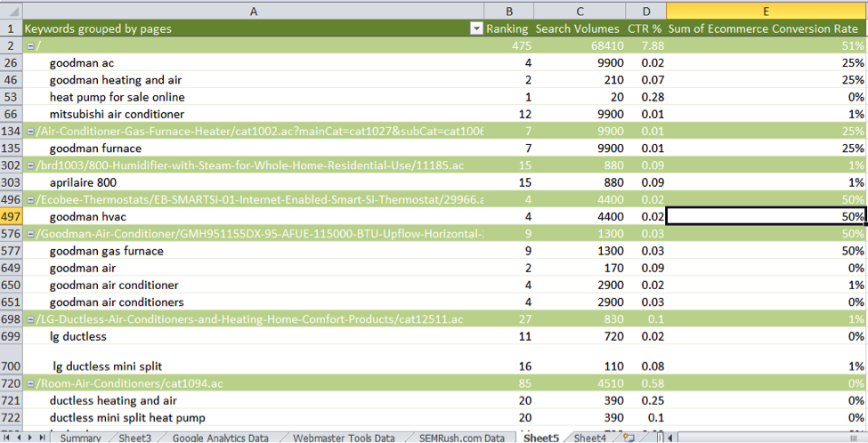The image size is (868, 443).
Task: Select column B header
Action: (508, 11)
